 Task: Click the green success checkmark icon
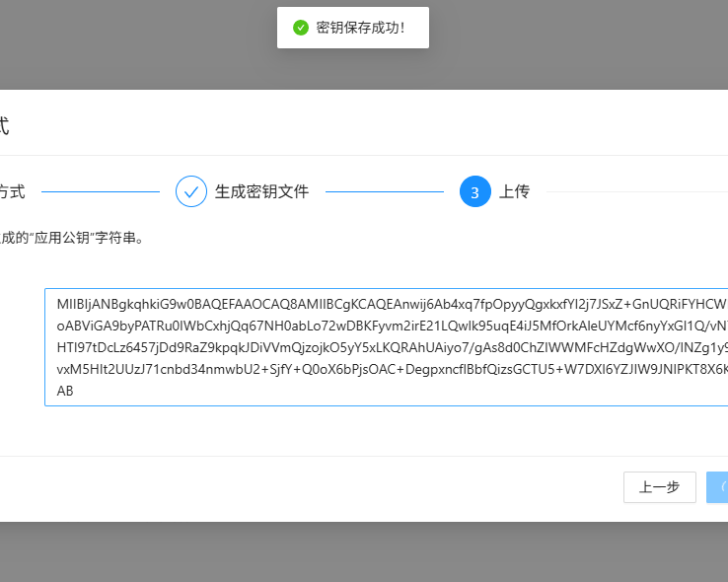[301, 28]
